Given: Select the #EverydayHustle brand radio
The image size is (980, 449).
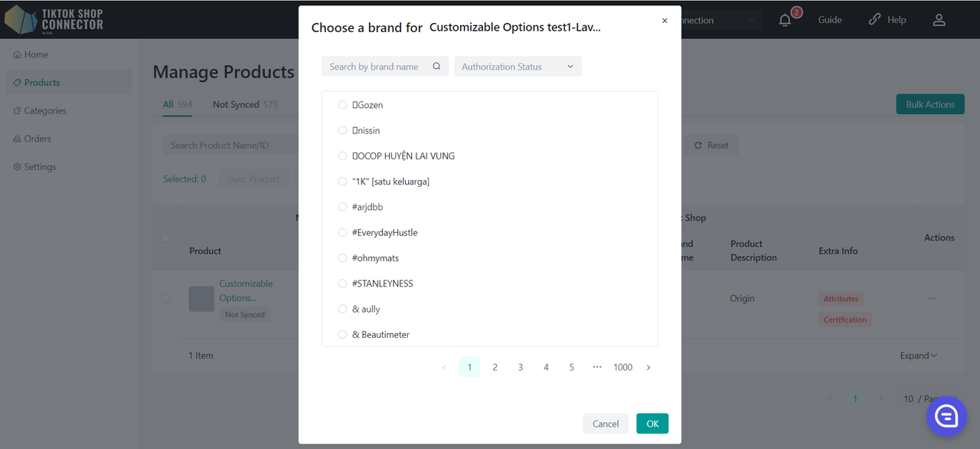Looking at the screenshot, I should 342,233.
